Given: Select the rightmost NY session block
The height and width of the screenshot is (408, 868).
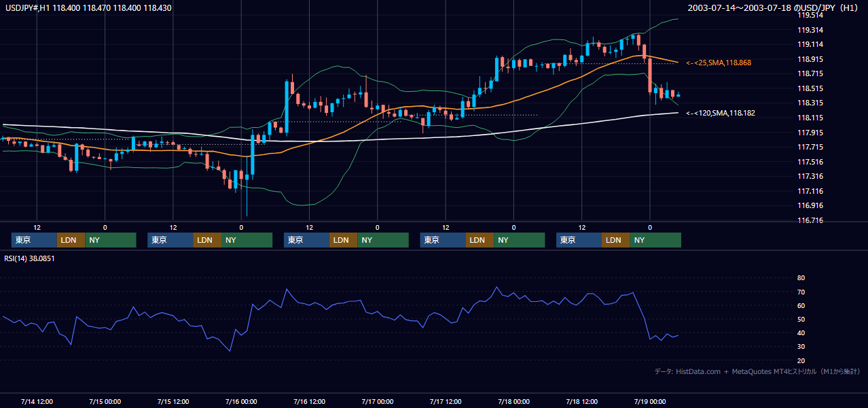Looking at the screenshot, I should [x=655, y=240].
